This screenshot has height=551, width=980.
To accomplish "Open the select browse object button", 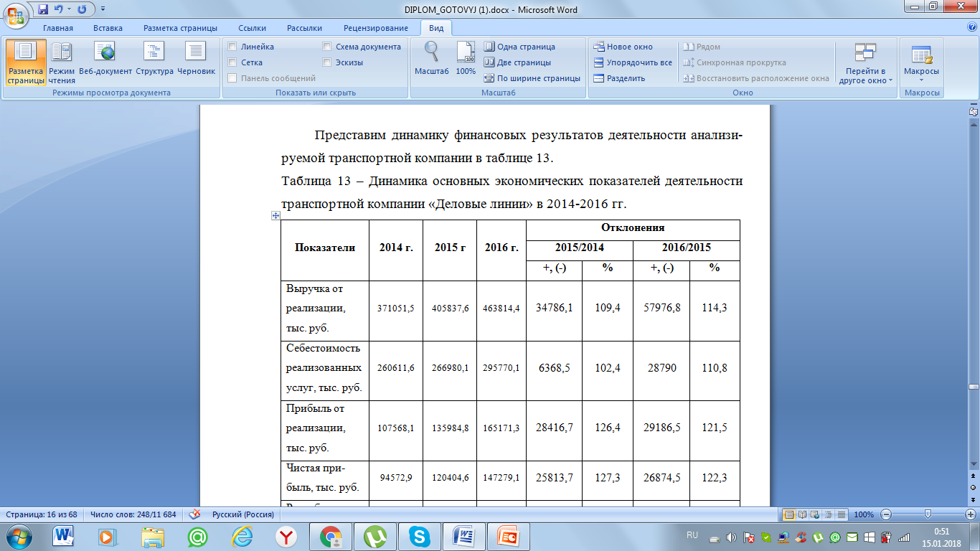I will pyautogui.click(x=974, y=487).
